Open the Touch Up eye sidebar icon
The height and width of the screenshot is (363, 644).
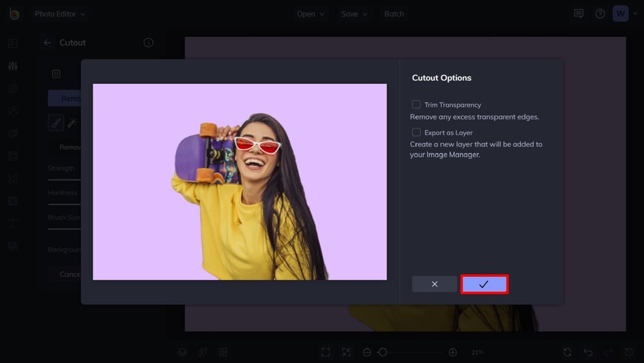click(x=13, y=88)
